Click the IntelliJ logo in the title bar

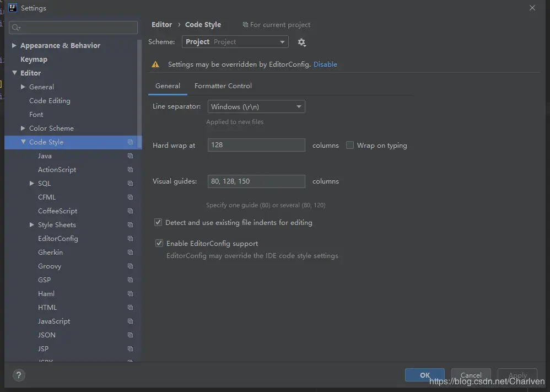(x=12, y=8)
